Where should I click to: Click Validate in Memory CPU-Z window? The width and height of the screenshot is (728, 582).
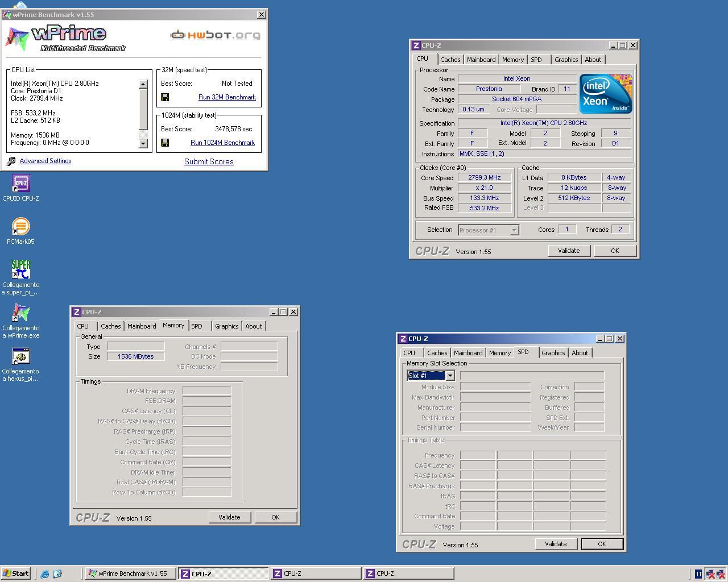229,517
